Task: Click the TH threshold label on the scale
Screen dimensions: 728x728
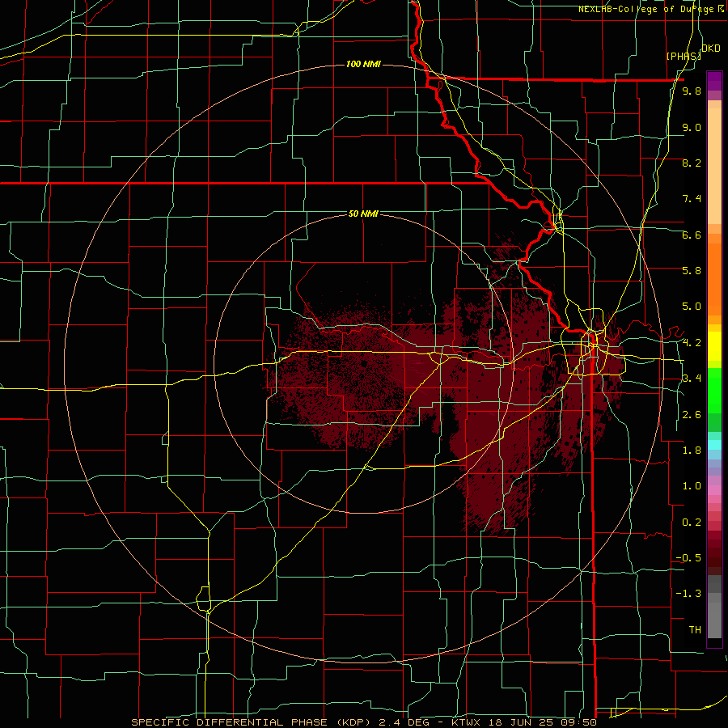Action: pyautogui.click(x=695, y=630)
